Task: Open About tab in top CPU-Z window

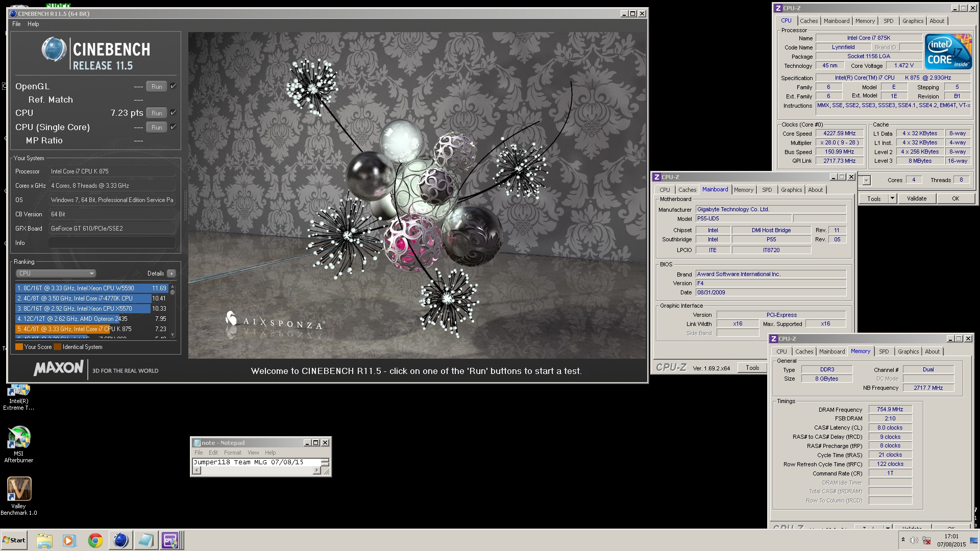Action: [937, 21]
